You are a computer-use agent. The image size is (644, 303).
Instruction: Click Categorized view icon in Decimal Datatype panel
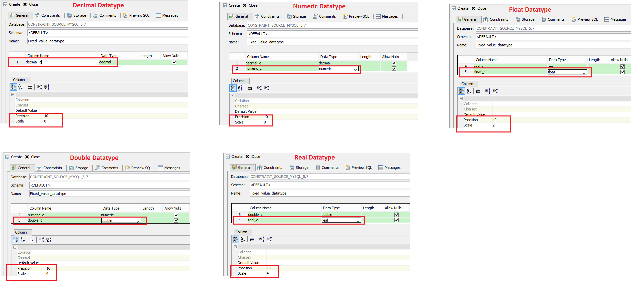13,87
